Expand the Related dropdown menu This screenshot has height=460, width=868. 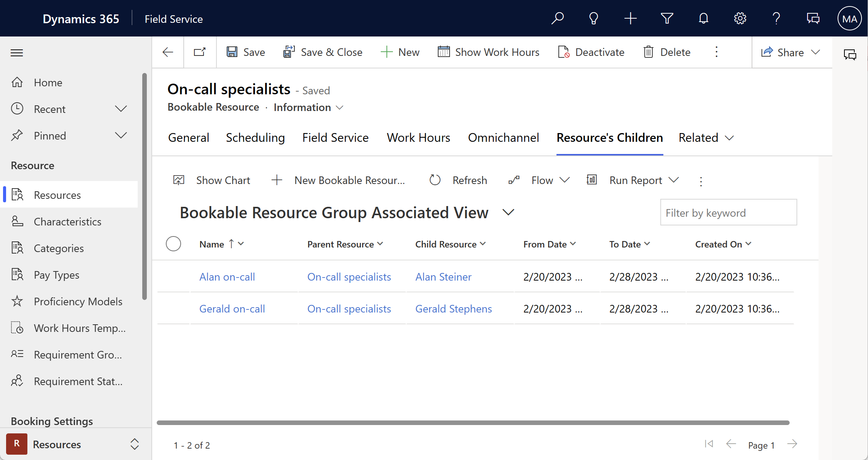tap(706, 138)
